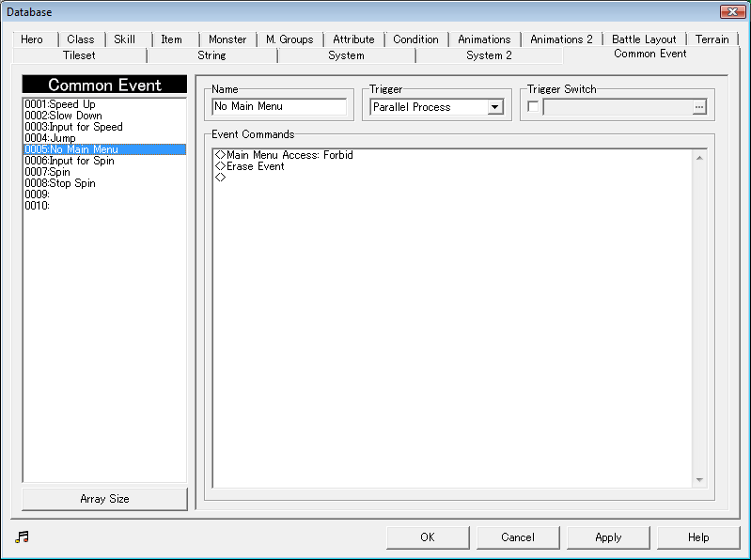
Task: Select Main Menu Access: Forbid command
Action: tap(289, 155)
